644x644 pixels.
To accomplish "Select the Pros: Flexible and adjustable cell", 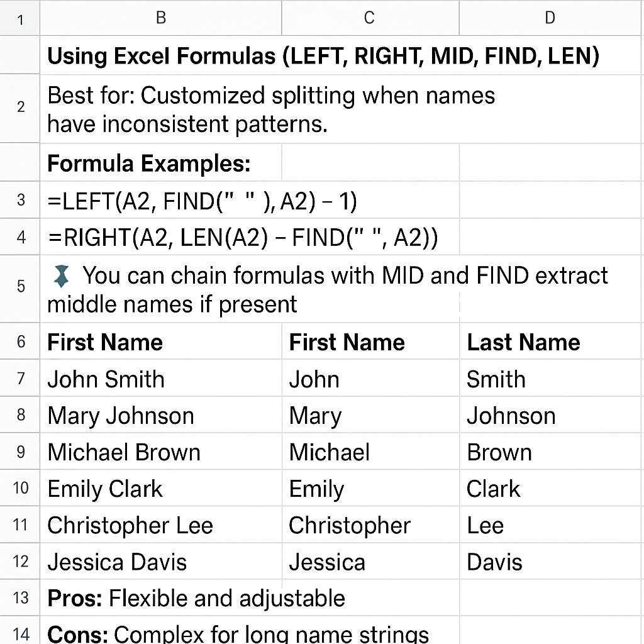I will [249, 597].
